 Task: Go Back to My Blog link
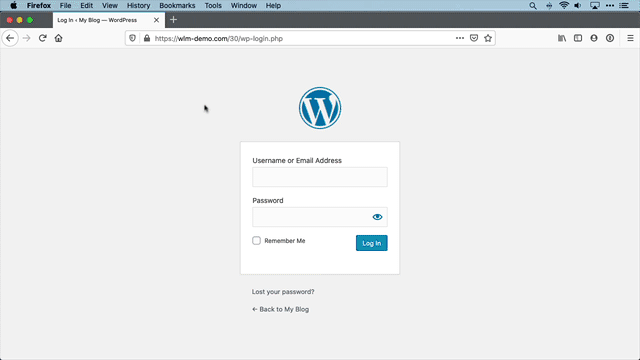coord(280,309)
